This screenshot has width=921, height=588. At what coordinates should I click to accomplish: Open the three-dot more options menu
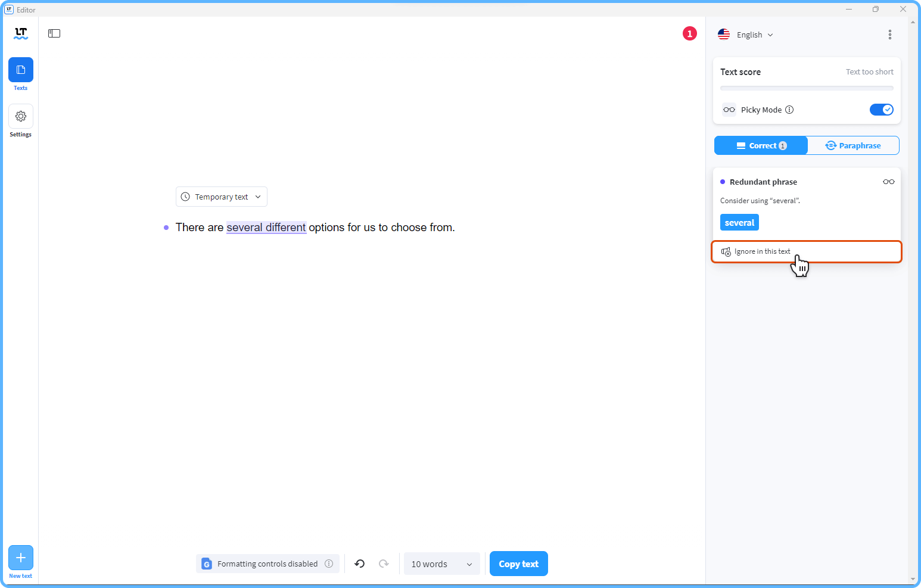[890, 35]
